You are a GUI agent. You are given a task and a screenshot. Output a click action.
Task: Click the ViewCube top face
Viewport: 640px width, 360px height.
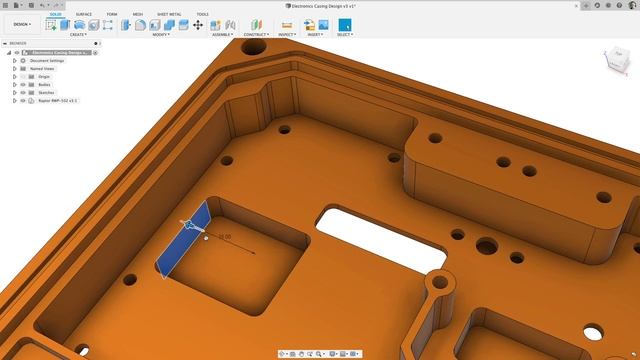pyautogui.click(x=619, y=54)
